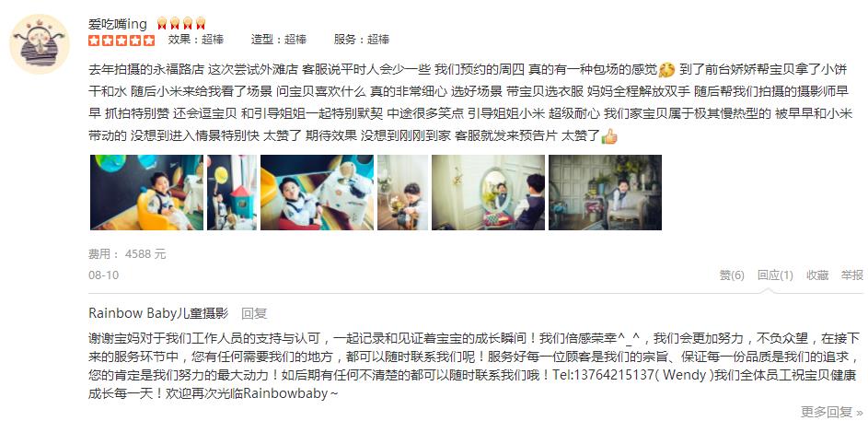Reply to merchant via 回复 link
The width and height of the screenshot is (868, 421).
(254, 313)
